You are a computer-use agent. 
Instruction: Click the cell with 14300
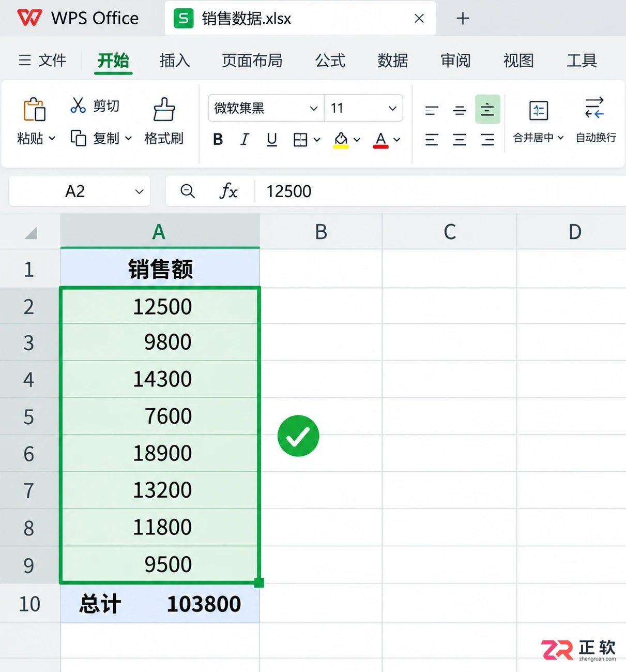(160, 379)
